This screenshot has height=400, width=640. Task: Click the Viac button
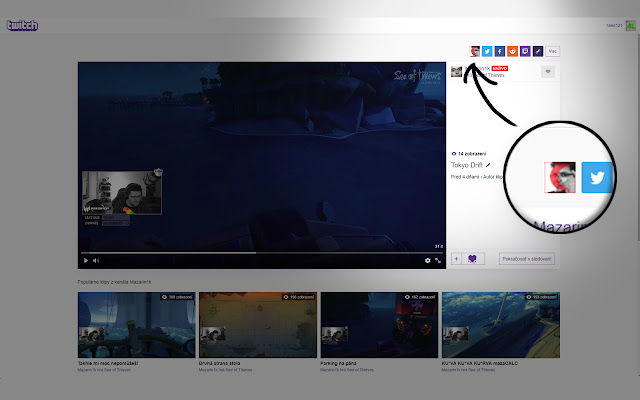tap(553, 51)
